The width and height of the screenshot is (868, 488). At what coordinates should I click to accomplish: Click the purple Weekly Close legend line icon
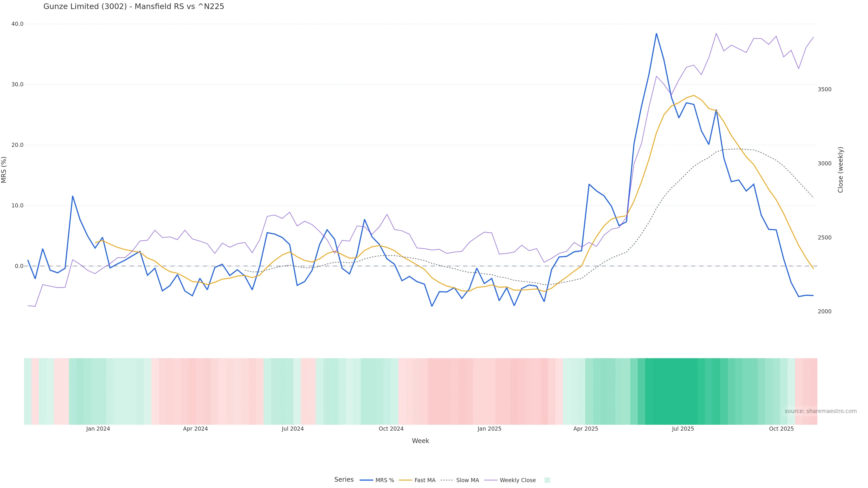click(491, 480)
